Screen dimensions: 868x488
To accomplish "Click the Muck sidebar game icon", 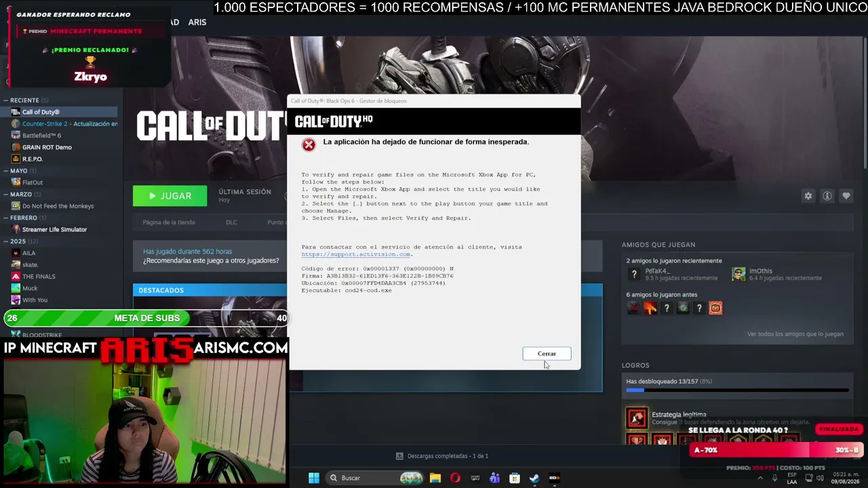I will (x=16, y=288).
